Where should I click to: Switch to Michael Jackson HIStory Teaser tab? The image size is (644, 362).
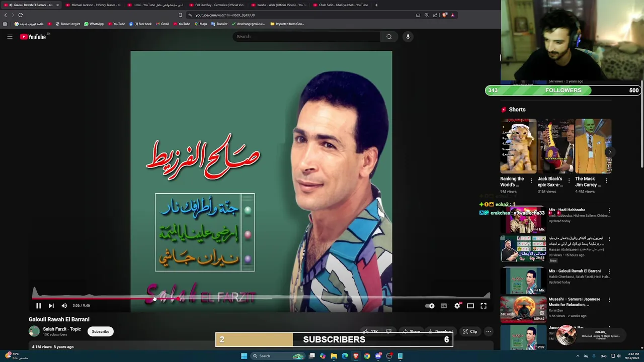[x=93, y=5]
